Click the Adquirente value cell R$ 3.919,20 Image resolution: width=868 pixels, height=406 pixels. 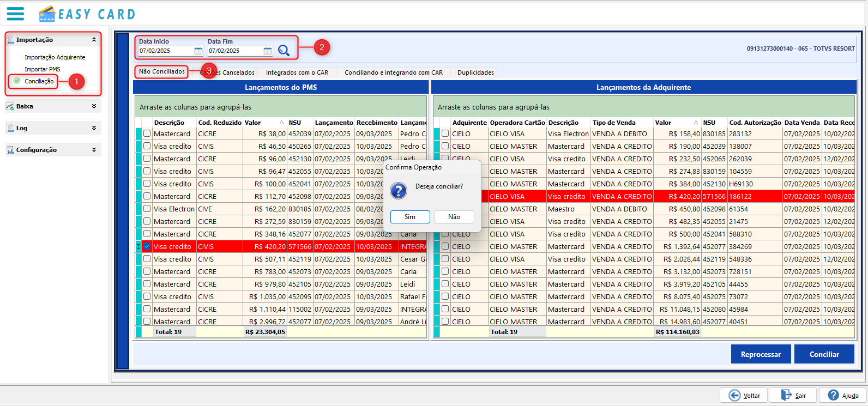[677, 284]
